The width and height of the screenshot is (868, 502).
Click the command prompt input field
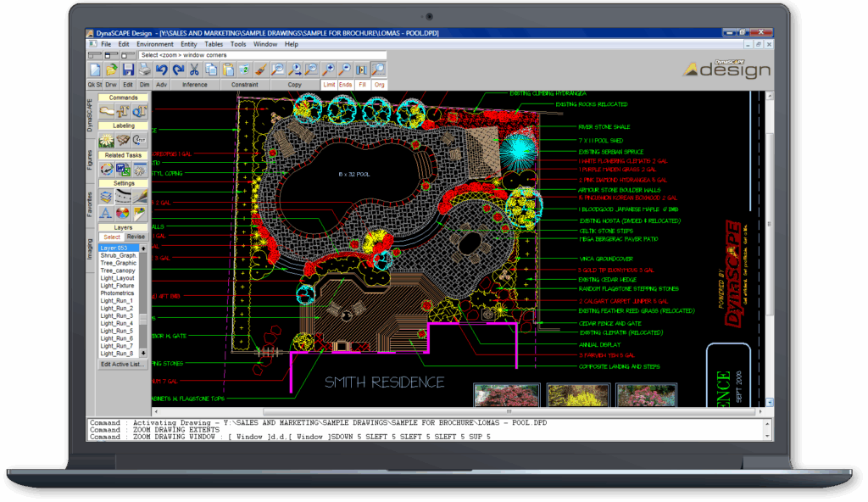point(426,430)
